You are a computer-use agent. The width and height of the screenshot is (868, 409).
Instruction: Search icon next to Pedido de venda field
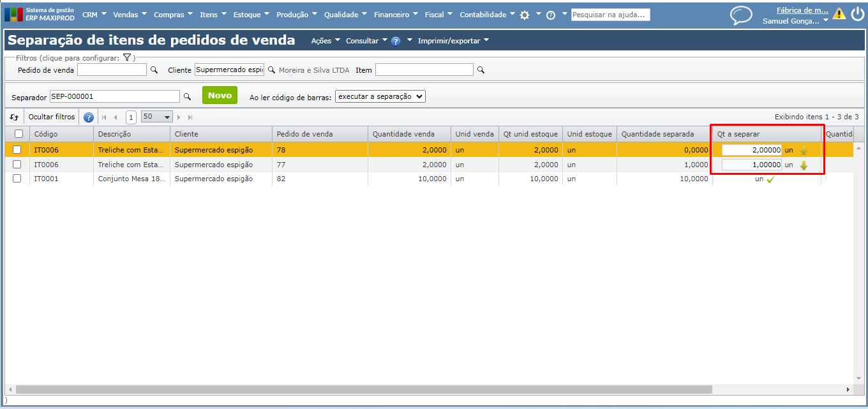(154, 70)
